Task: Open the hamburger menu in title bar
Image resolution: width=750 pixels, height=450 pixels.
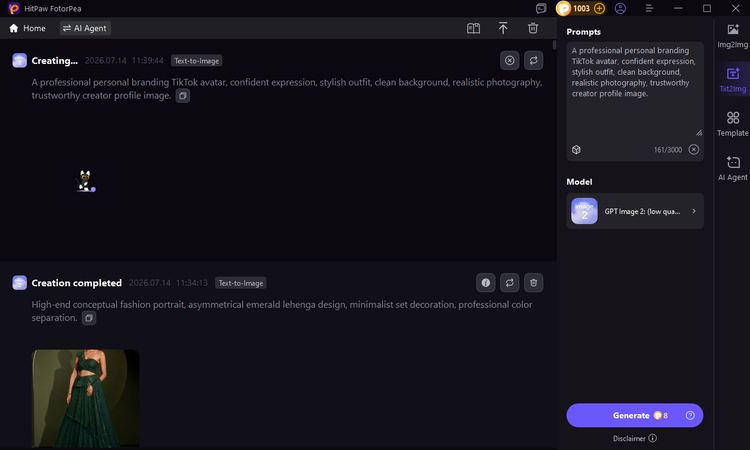Action: pyautogui.click(x=649, y=9)
